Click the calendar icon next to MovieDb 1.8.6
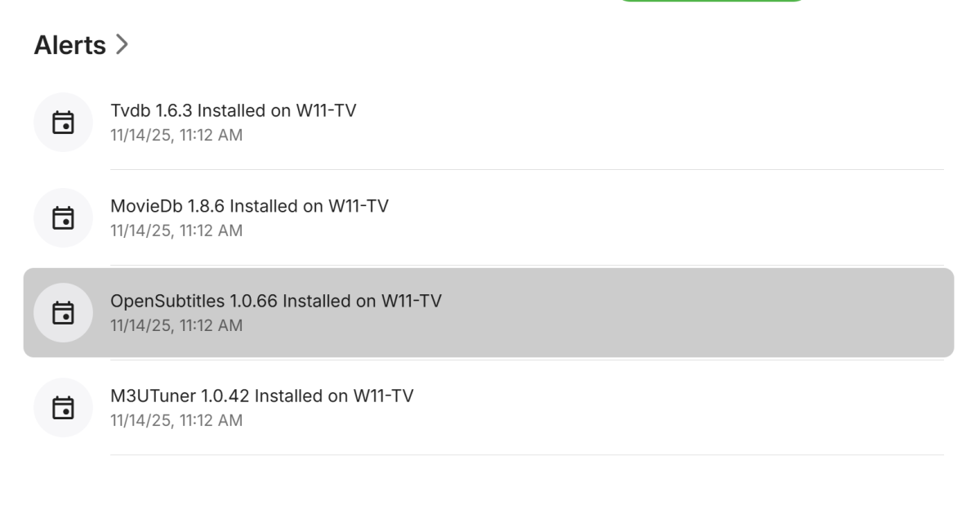Image resolution: width=980 pixels, height=510 pixels. coord(63,217)
